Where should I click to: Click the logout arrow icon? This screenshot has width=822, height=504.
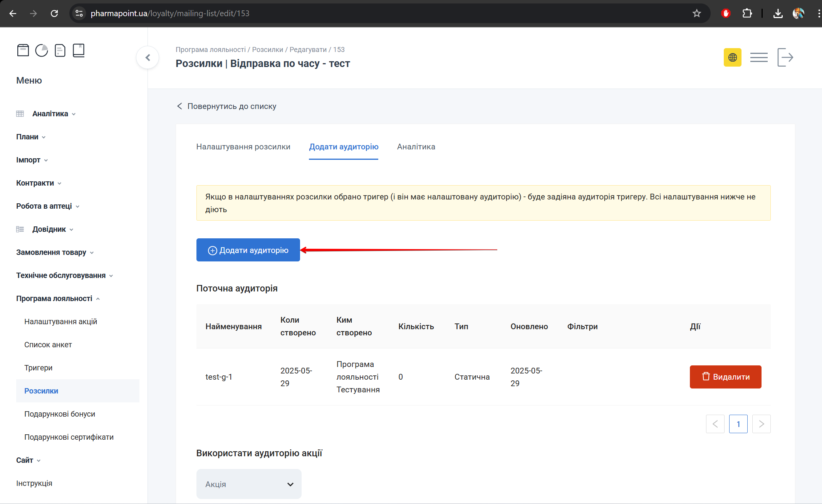(785, 58)
